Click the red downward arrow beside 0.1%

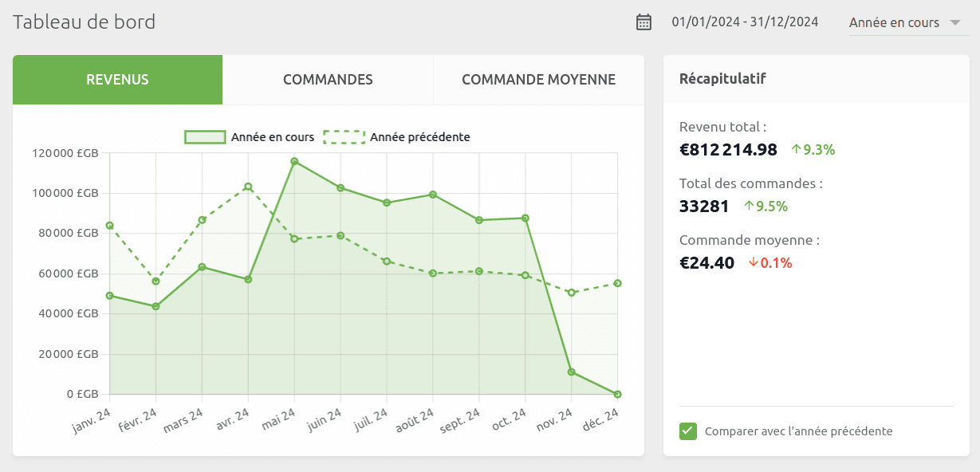[x=754, y=262]
